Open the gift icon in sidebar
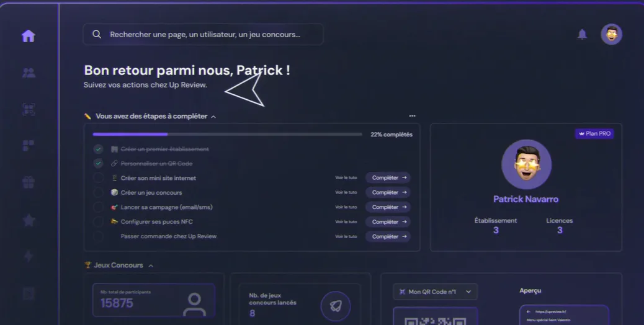The image size is (644, 325). [x=29, y=182]
